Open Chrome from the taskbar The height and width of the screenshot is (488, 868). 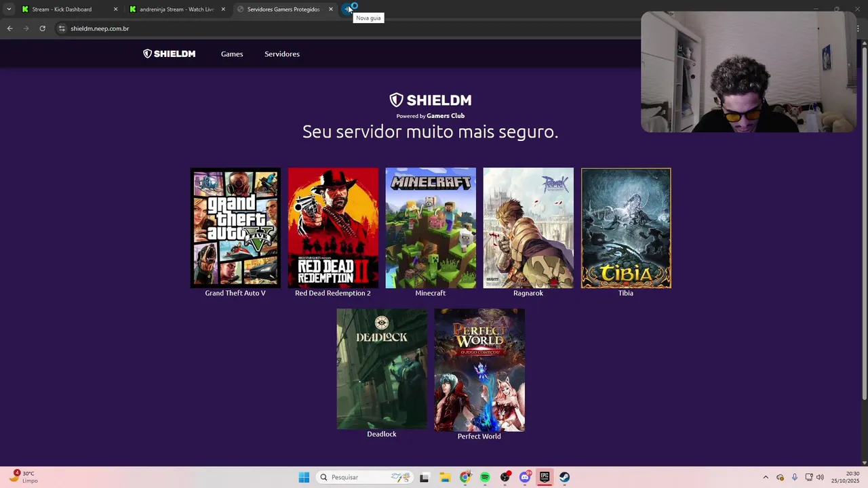tap(465, 477)
